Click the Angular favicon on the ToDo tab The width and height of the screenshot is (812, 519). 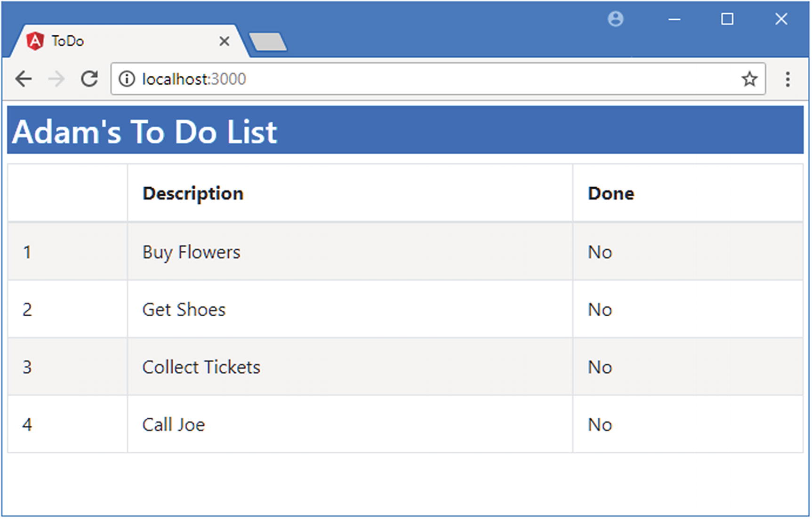35,41
